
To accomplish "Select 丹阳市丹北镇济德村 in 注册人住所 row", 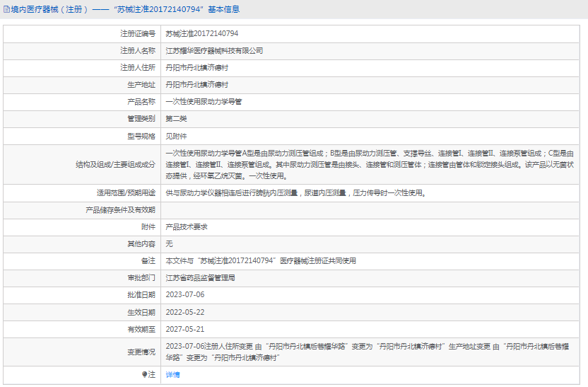I will point(197,67).
